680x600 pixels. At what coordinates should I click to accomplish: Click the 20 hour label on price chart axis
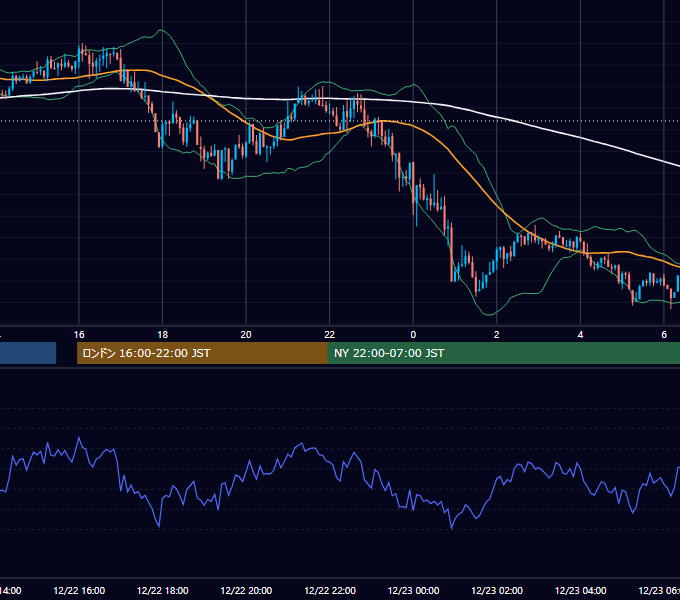246,335
